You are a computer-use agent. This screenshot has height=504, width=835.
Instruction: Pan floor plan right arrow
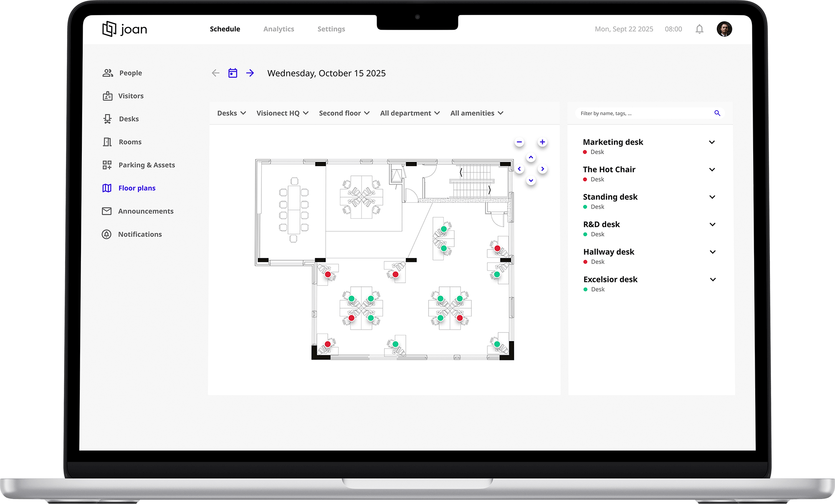[x=542, y=169]
